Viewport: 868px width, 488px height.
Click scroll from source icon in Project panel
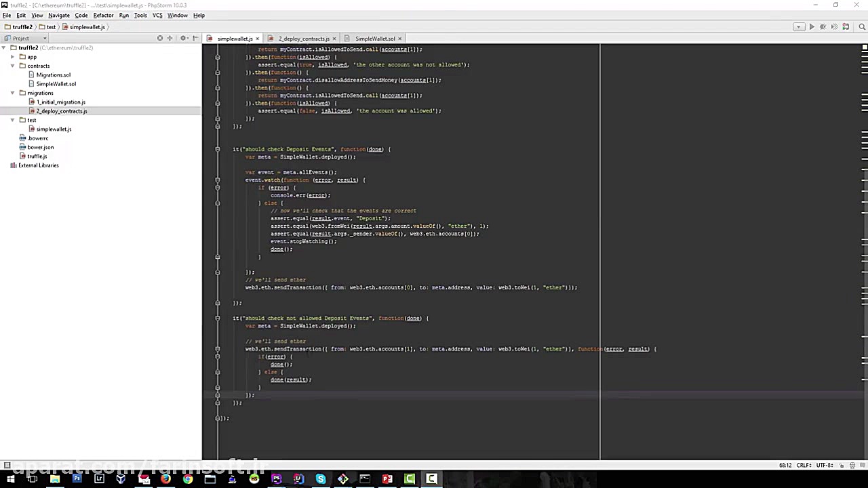pos(160,38)
